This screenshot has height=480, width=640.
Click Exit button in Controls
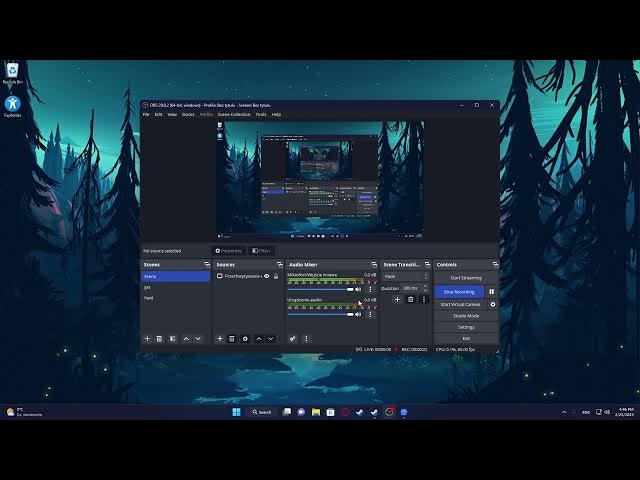click(x=466, y=338)
